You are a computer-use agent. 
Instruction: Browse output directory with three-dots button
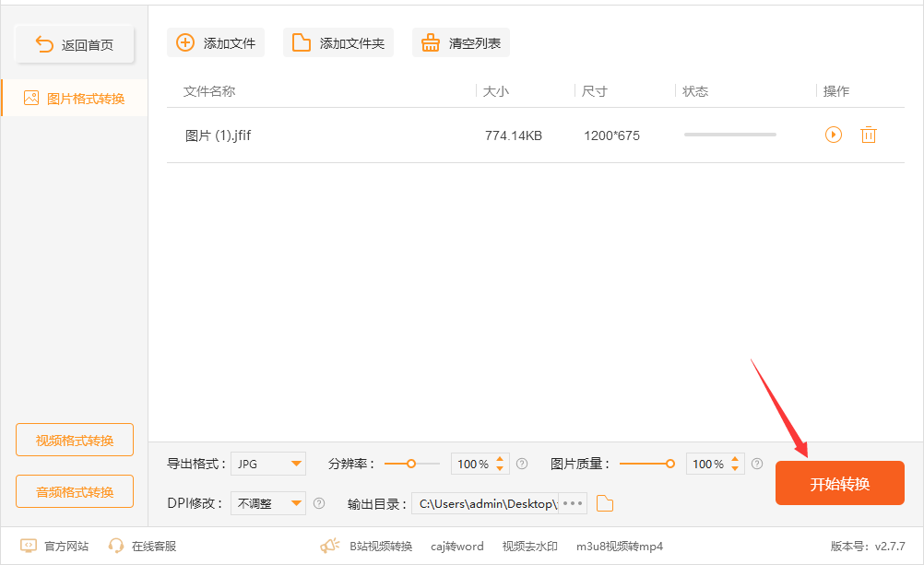(572, 503)
